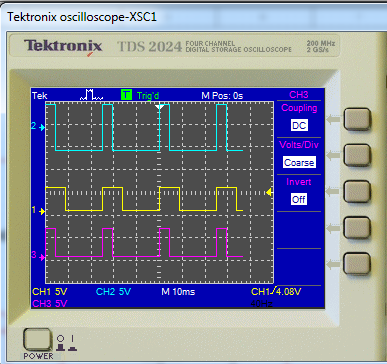Viewport: 387px width, 364px height.
Task: Click the channel 3 ground marker arrow
Action: click(x=43, y=257)
